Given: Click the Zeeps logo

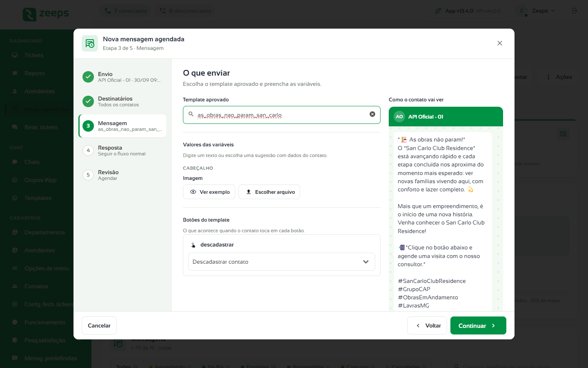Looking at the screenshot, I should pos(46,14).
